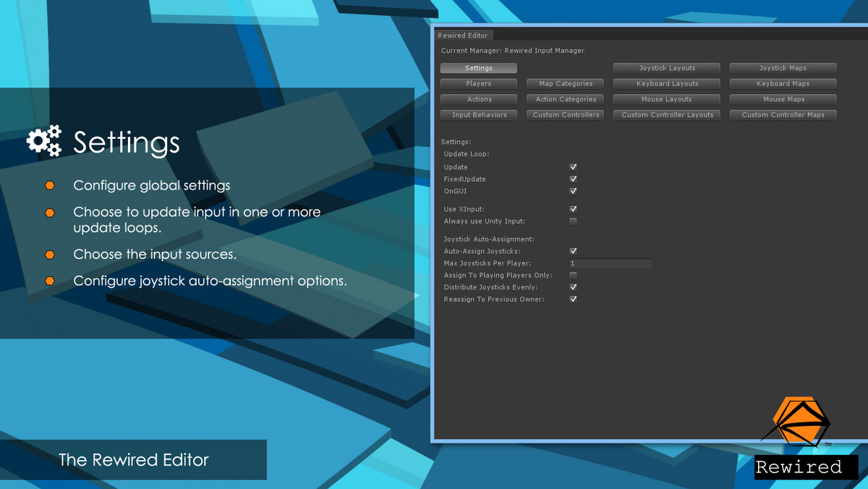Click the large 'Settings' slide heading

pyautogui.click(x=127, y=143)
